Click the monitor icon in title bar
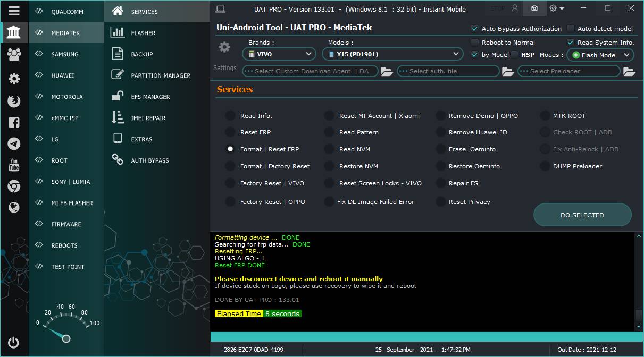This screenshot has height=357, width=644. pos(221,8)
